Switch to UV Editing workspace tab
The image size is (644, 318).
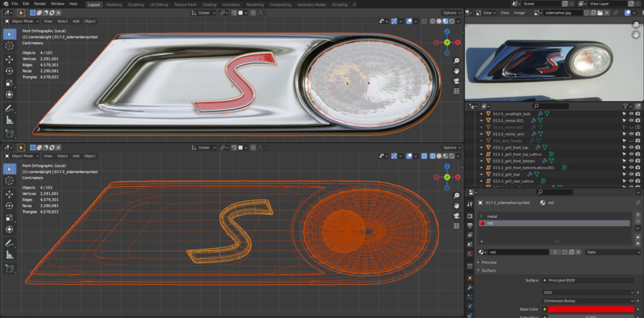tap(159, 4)
